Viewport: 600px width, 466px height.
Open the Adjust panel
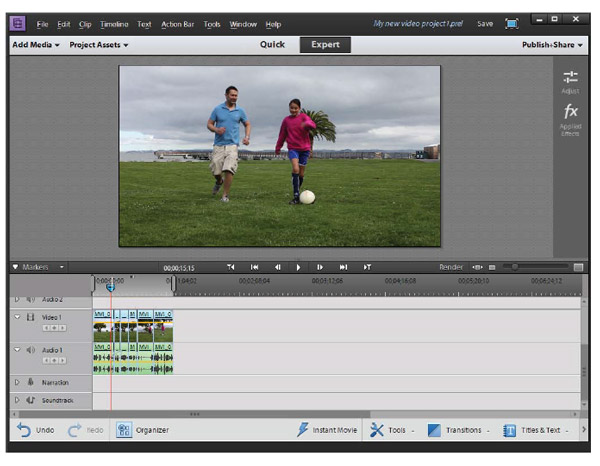[x=570, y=82]
